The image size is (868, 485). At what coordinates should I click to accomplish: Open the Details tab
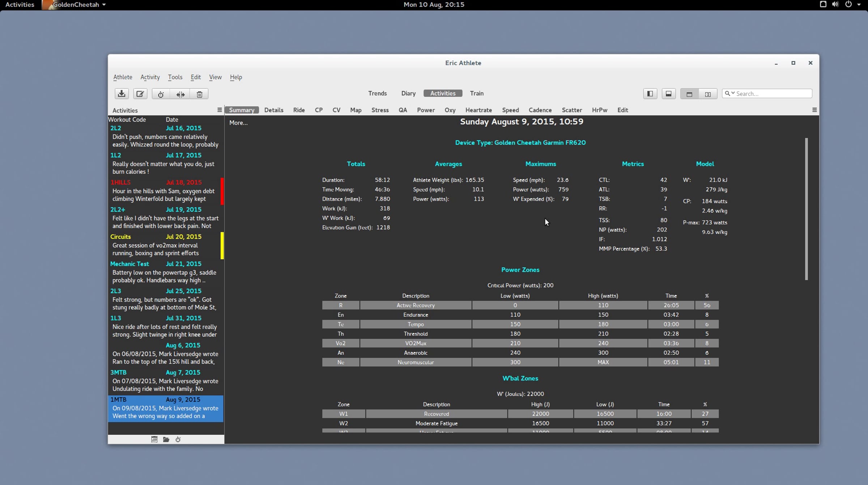coord(274,110)
